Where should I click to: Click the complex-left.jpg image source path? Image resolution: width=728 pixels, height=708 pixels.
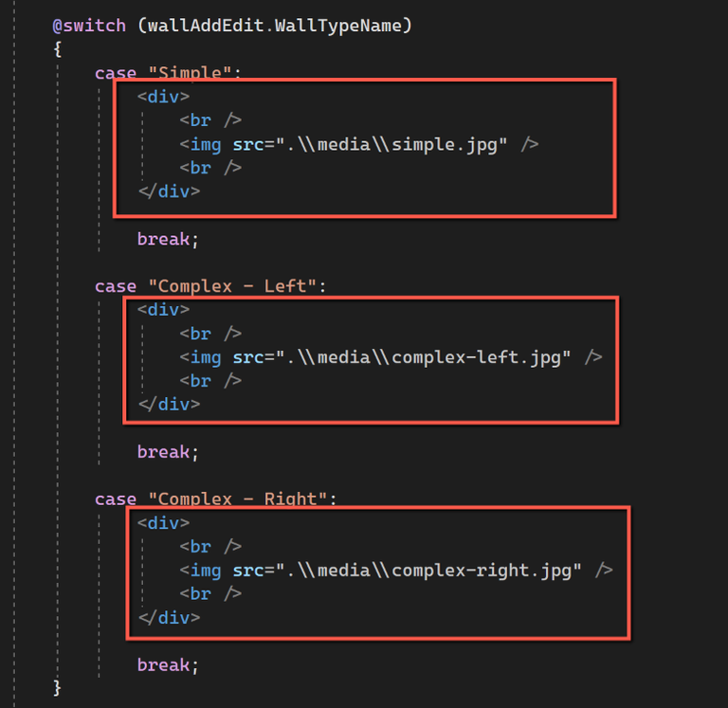424,357
